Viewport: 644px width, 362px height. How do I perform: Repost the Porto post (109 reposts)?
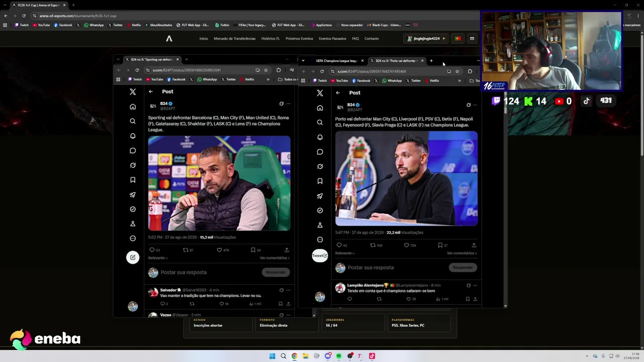(376, 245)
